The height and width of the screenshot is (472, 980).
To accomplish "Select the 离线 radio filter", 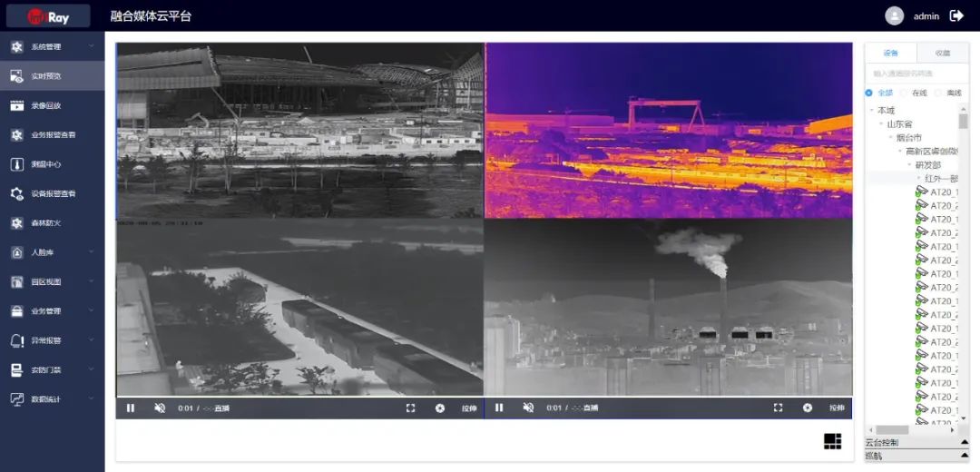I will (938, 93).
